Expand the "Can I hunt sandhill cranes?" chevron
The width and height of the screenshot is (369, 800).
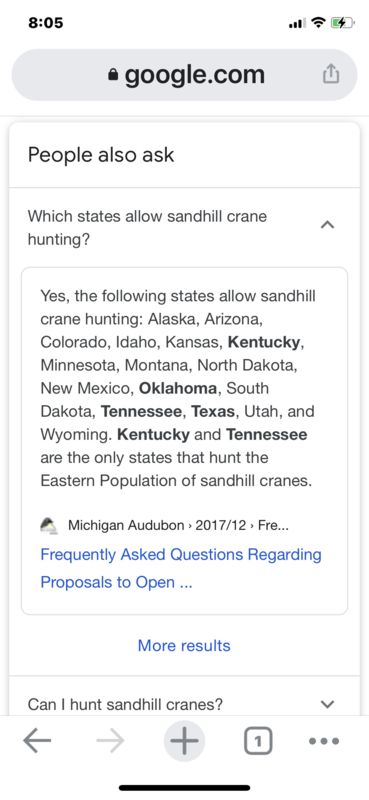(328, 705)
